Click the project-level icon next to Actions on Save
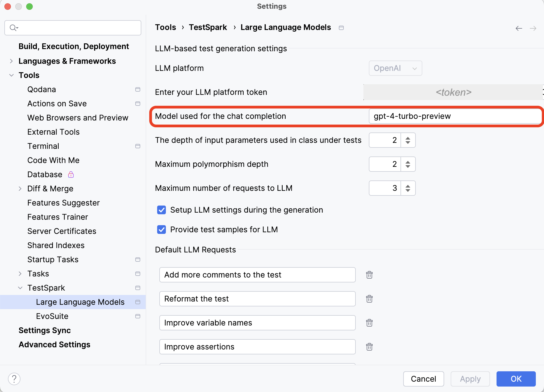This screenshot has width=544, height=392. (138, 104)
